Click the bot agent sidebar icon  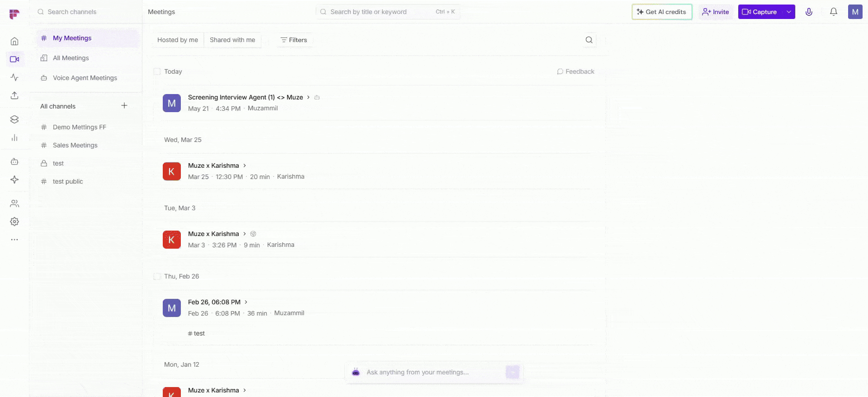(14, 161)
